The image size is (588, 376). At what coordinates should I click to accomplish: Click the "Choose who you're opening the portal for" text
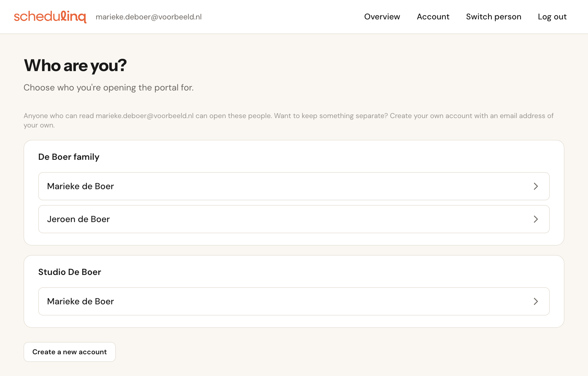click(x=108, y=88)
